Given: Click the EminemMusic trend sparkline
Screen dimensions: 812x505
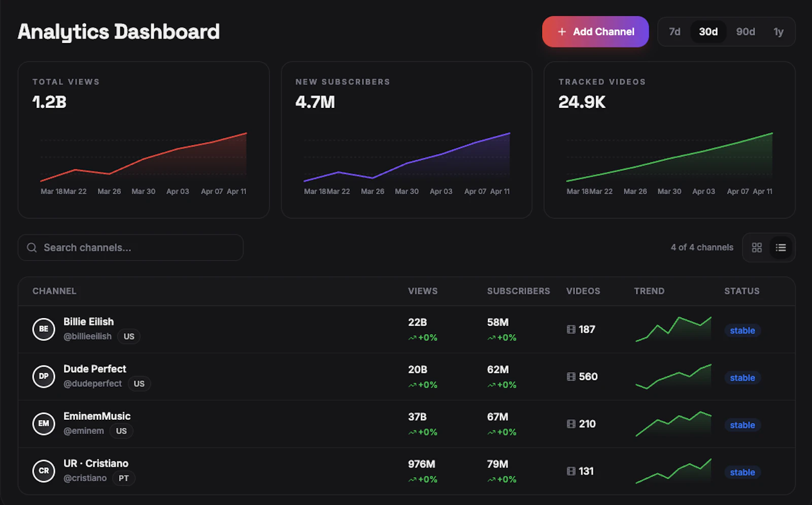Looking at the screenshot, I should 673,424.
